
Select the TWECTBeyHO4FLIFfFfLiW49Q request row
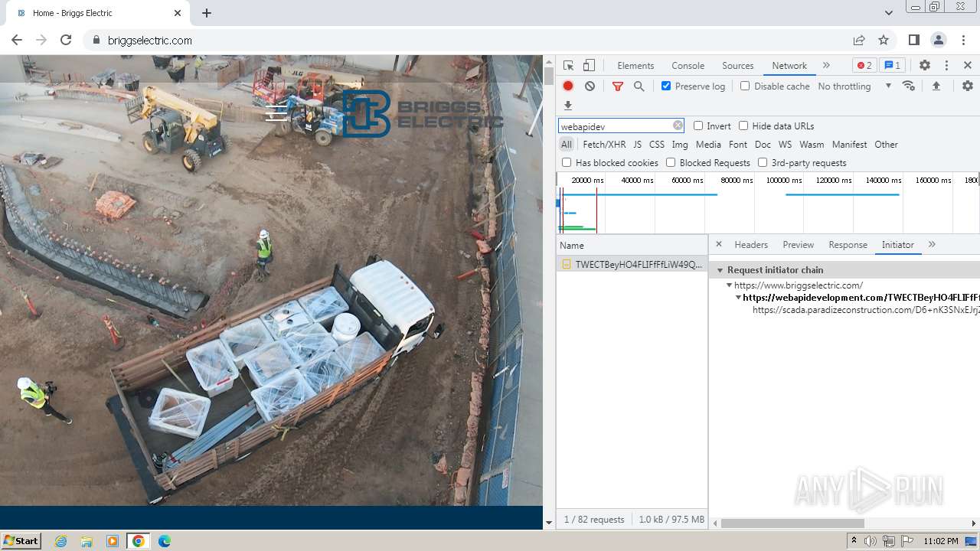pos(632,264)
